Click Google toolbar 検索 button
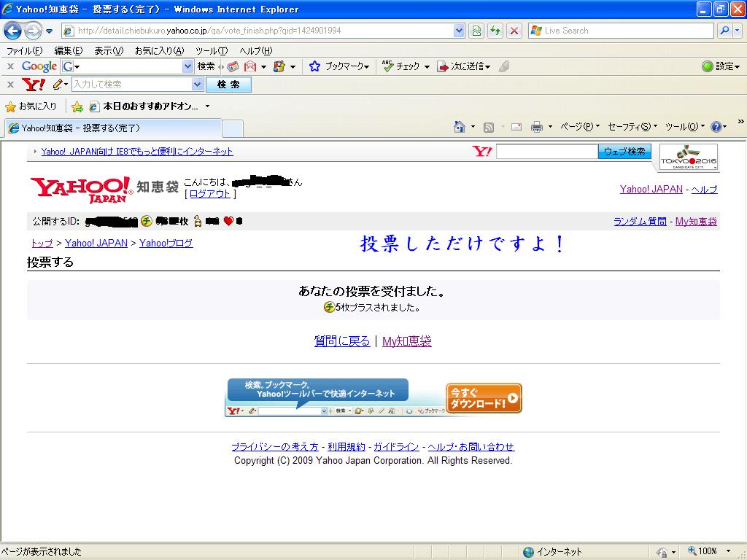 206,66
